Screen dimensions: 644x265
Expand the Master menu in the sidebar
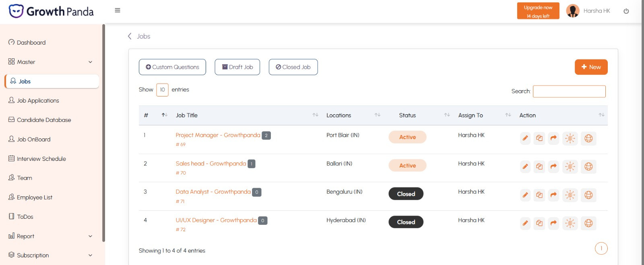point(51,62)
